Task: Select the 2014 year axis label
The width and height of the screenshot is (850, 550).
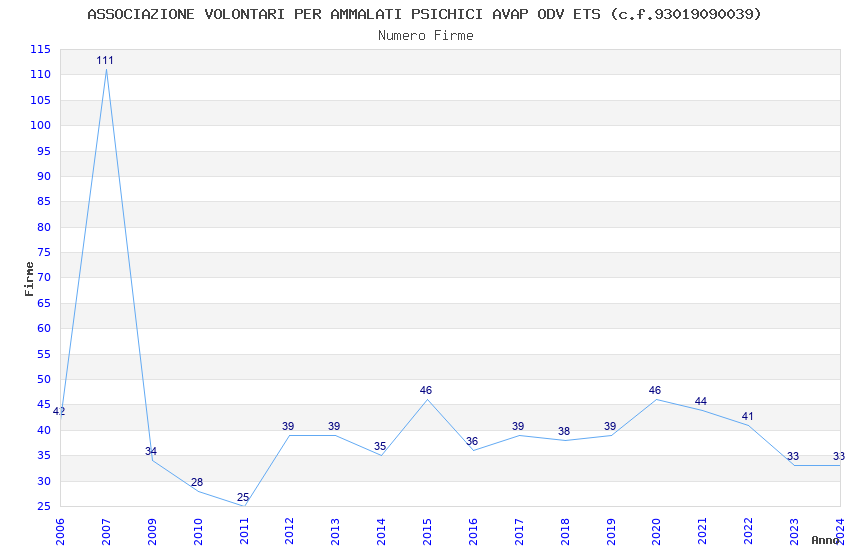Action: point(381,531)
